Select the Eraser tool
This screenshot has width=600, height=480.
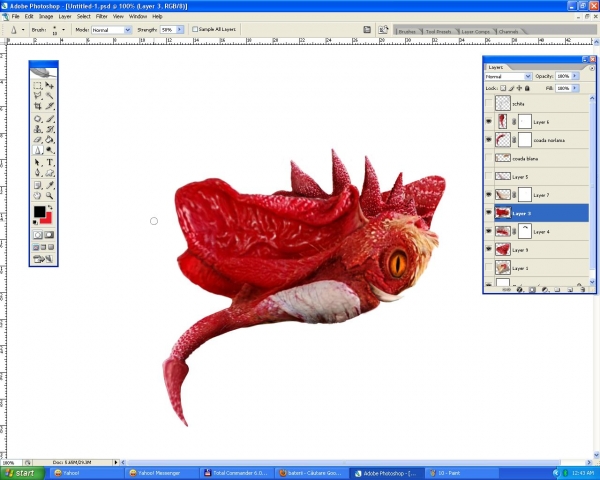(38, 139)
